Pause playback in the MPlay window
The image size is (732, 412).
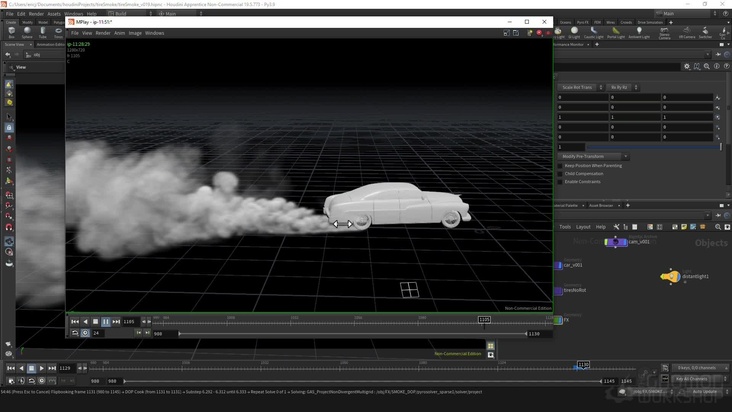(106, 321)
